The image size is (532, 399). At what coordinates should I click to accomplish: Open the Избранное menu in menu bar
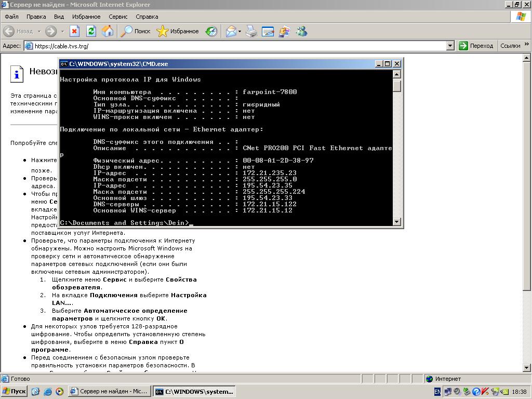(x=86, y=17)
